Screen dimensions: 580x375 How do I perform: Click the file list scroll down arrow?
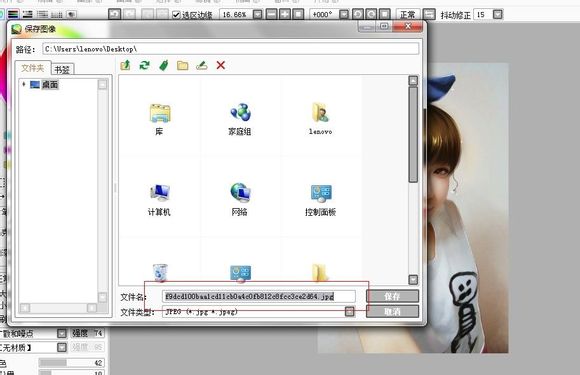[x=413, y=280]
